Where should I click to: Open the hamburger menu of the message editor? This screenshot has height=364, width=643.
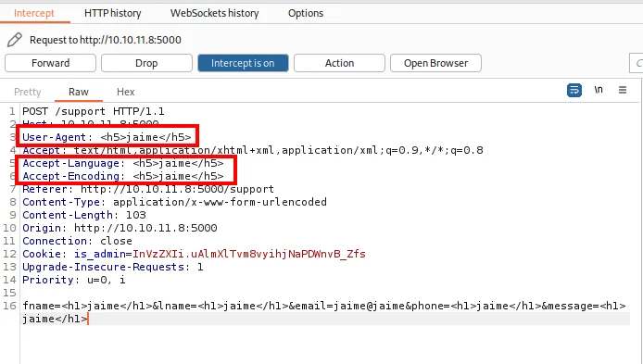coord(623,90)
